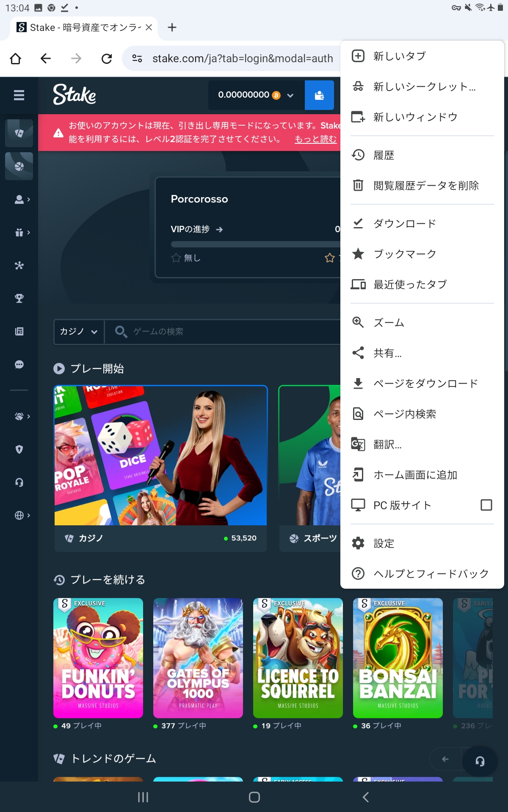
Task: Open ダウンロード from browser menu
Action: click(x=422, y=224)
